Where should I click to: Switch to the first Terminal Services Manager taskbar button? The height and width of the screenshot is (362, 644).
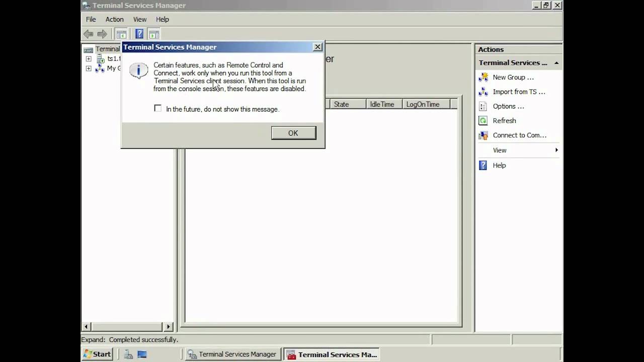(232, 354)
